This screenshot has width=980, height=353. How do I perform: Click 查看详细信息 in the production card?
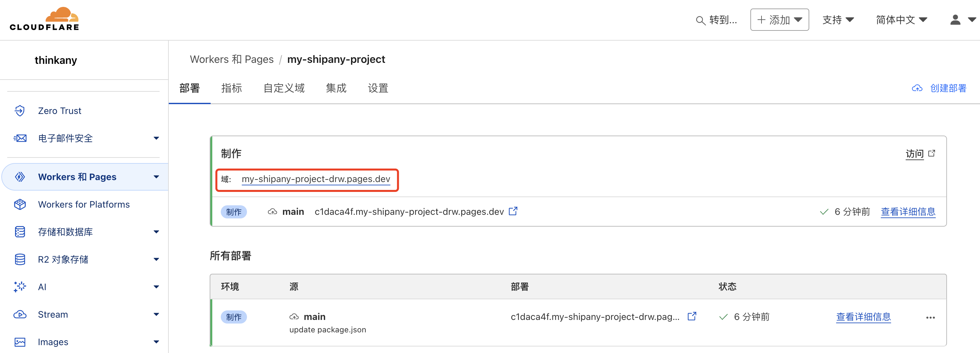(x=908, y=212)
